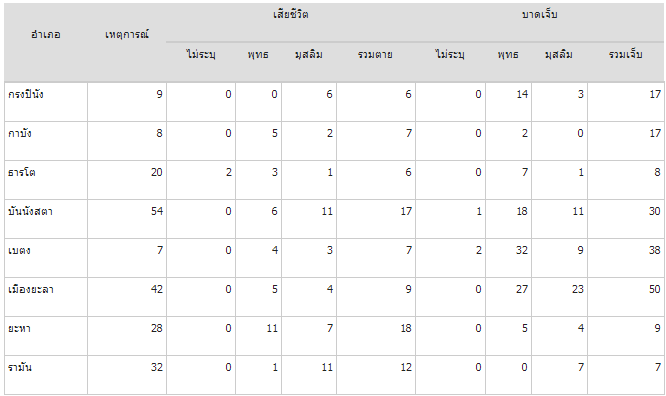The image size is (666, 396).
Task: Click the เบตง district cell
Action: 46,258
